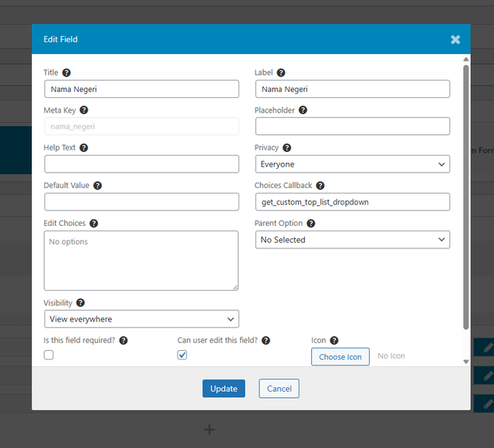Click the disabled Meta Key field nama_negeri
Screen dimensions: 494x448
tap(141, 126)
